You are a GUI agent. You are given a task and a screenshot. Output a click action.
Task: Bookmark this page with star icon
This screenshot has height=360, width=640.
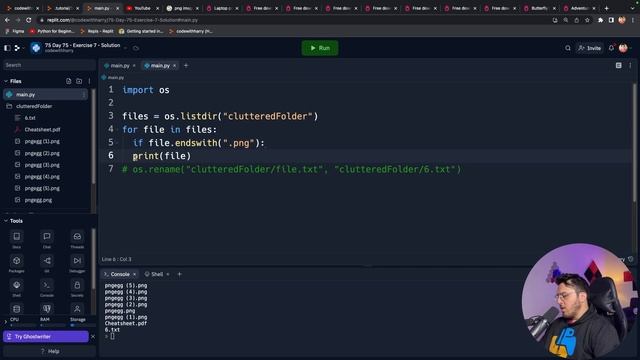(587, 20)
